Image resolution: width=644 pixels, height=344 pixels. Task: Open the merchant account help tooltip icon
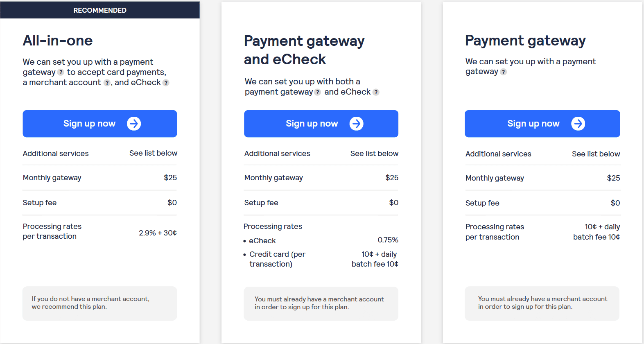coord(107,83)
